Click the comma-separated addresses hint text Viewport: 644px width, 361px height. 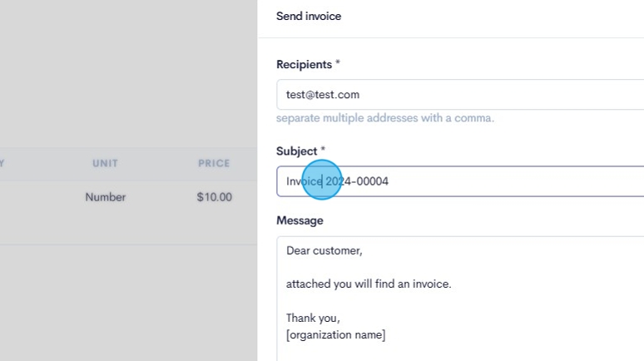[x=385, y=118]
